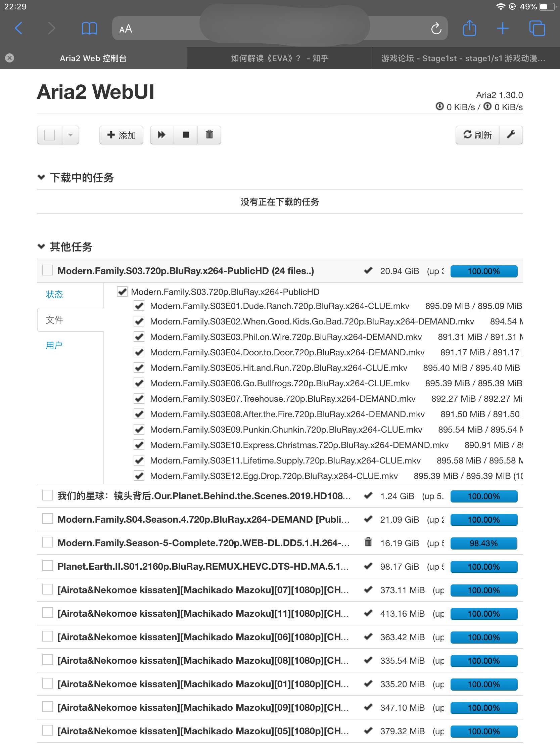This screenshot has width=560, height=747.
Task: Open the 用户 side tab
Action: click(54, 346)
